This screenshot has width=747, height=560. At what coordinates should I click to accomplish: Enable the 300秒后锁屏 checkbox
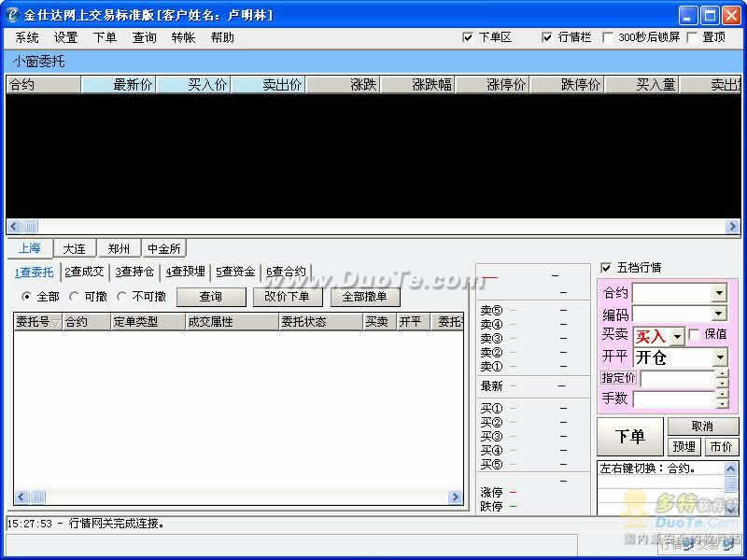609,37
